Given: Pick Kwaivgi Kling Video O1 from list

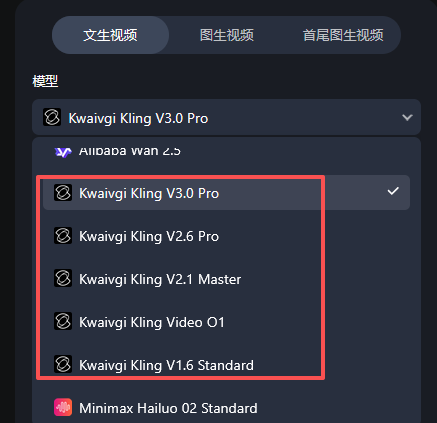Looking at the screenshot, I should pyautogui.click(x=226, y=322).
